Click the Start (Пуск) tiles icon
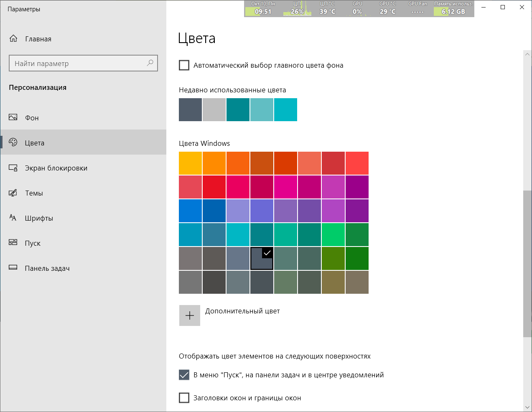 point(13,243)
